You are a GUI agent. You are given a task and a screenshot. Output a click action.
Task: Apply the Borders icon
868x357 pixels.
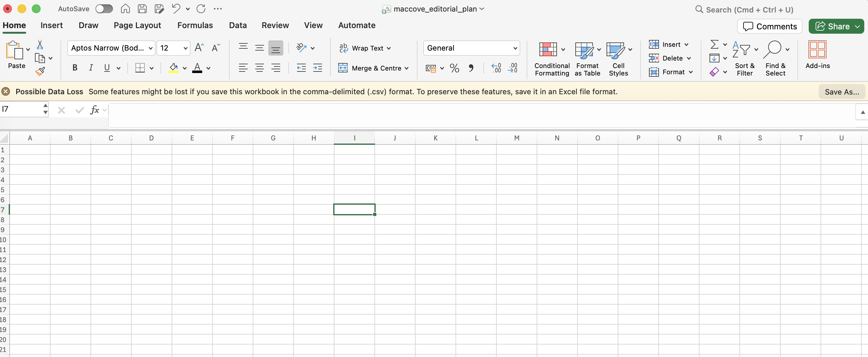tap(140, 68)
